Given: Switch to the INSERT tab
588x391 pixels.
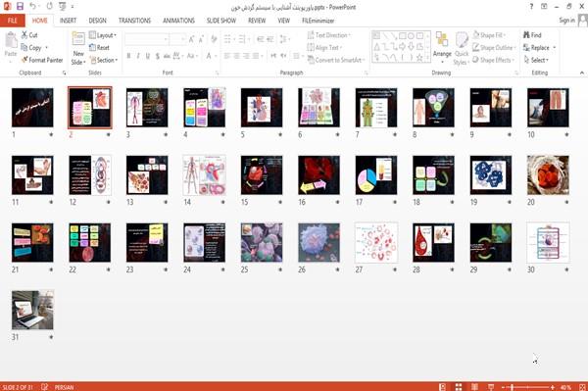Looking at the screenshot, I should click(68, 21).
